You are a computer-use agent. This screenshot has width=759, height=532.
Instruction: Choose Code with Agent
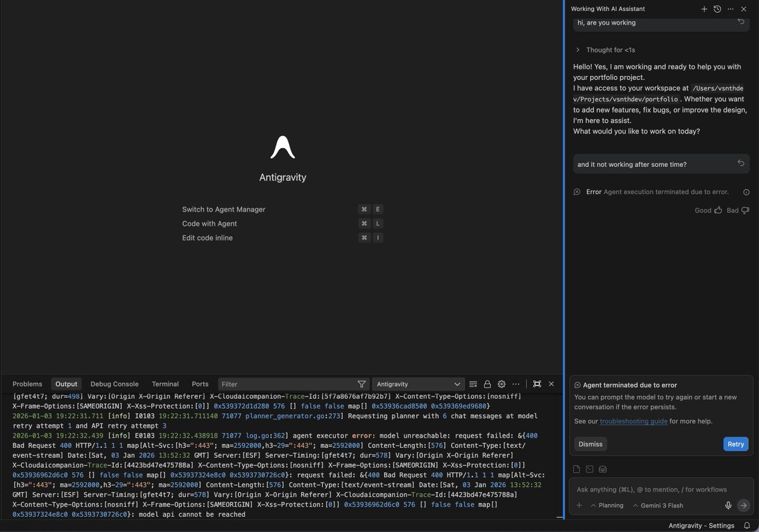pos(282,223)
